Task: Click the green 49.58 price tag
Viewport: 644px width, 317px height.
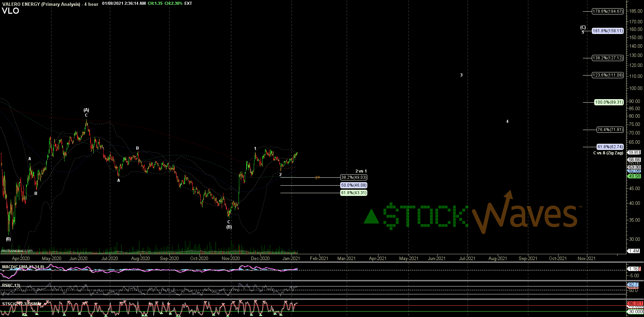Action: (634, 176)
